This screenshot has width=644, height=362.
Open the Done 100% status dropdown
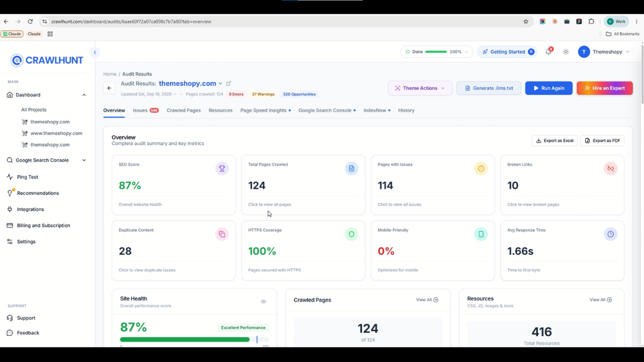click(x=437, y=52)
